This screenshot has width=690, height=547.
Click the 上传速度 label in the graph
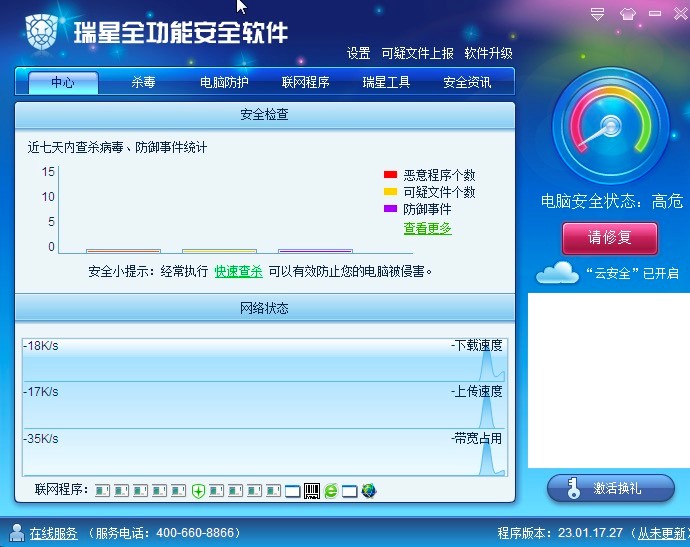tap(477, 391)
